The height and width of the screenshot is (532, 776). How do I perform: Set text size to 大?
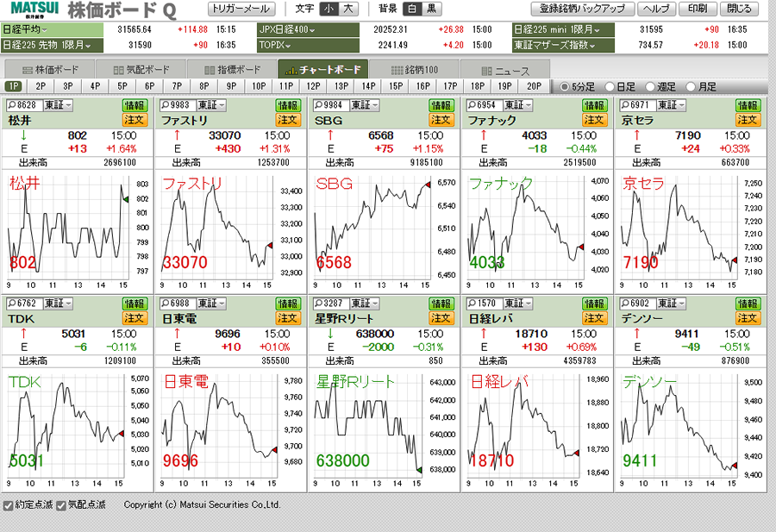point(349,9)
